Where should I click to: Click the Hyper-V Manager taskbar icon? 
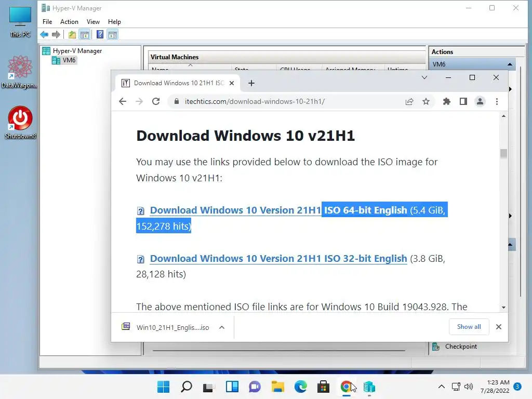click(x=369, y=387)
